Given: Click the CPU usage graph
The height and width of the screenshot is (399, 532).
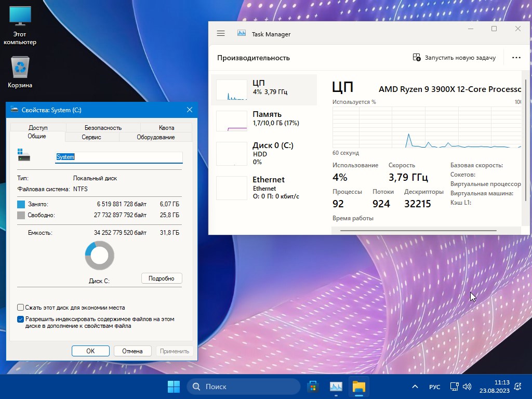Looking at the screenshot, I should [x=427, y=127].
